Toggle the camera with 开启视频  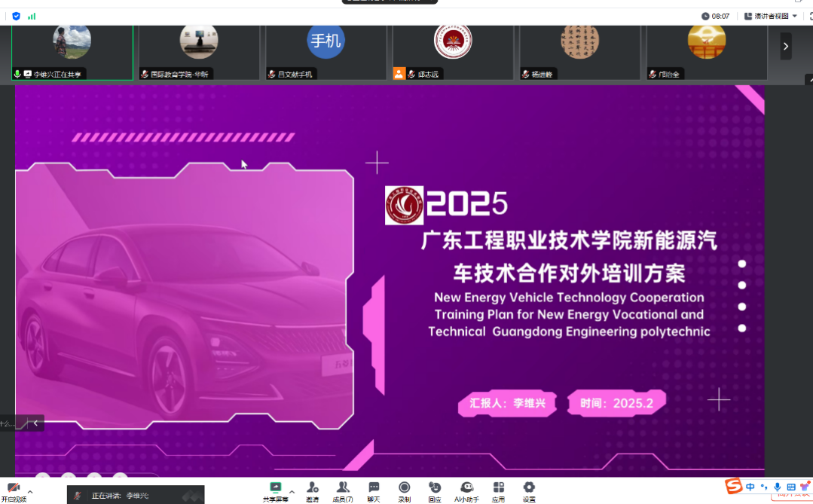coord(13,490)
